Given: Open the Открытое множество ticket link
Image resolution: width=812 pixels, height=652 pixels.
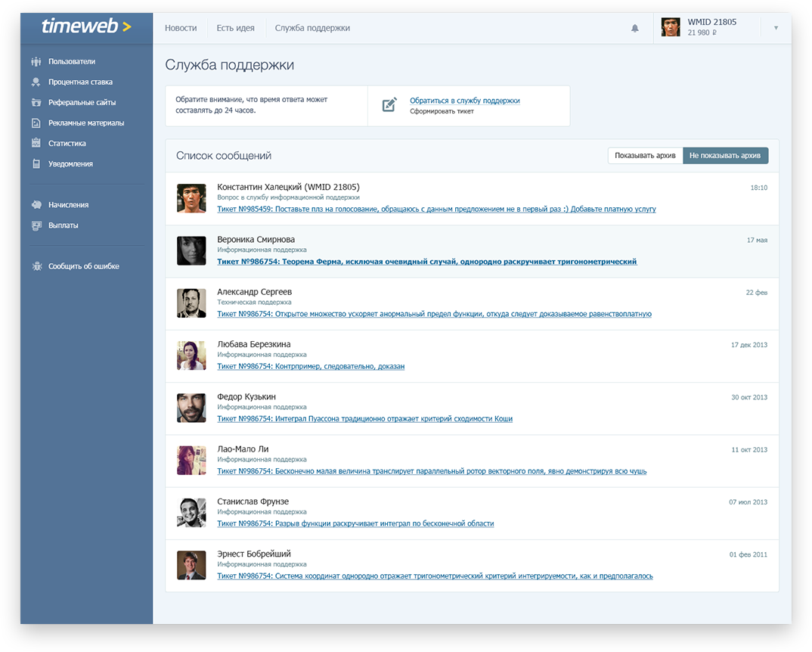Looking at the screenshot, I should click(x=435, y=314).
